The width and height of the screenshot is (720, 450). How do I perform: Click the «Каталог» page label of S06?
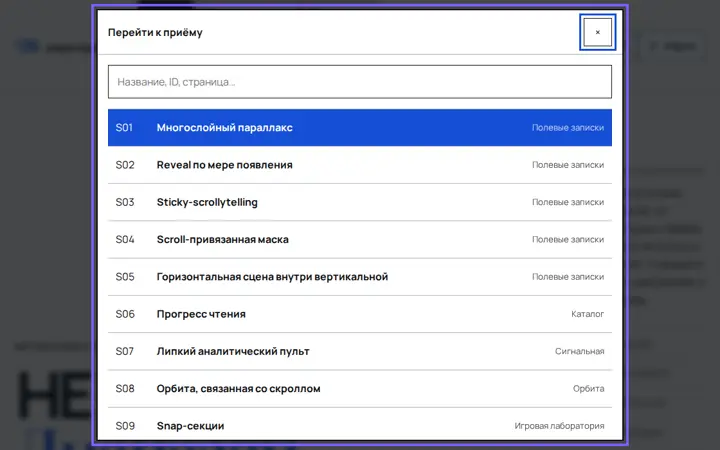tap(587, 314)
